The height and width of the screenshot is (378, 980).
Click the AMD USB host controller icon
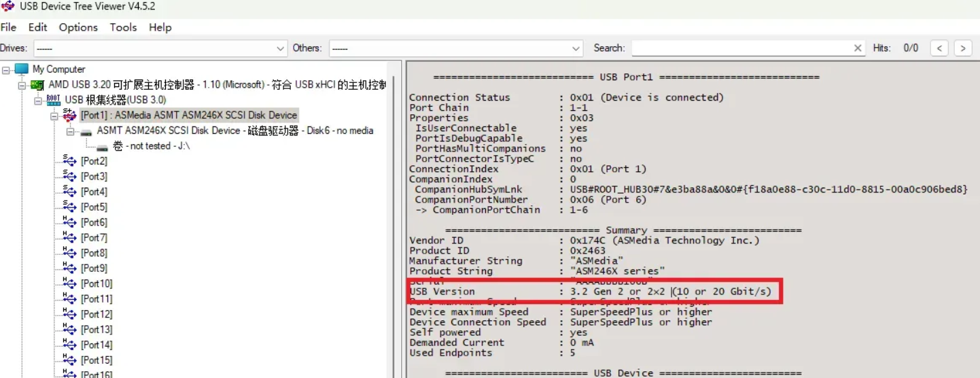click(x=37, y=85)
